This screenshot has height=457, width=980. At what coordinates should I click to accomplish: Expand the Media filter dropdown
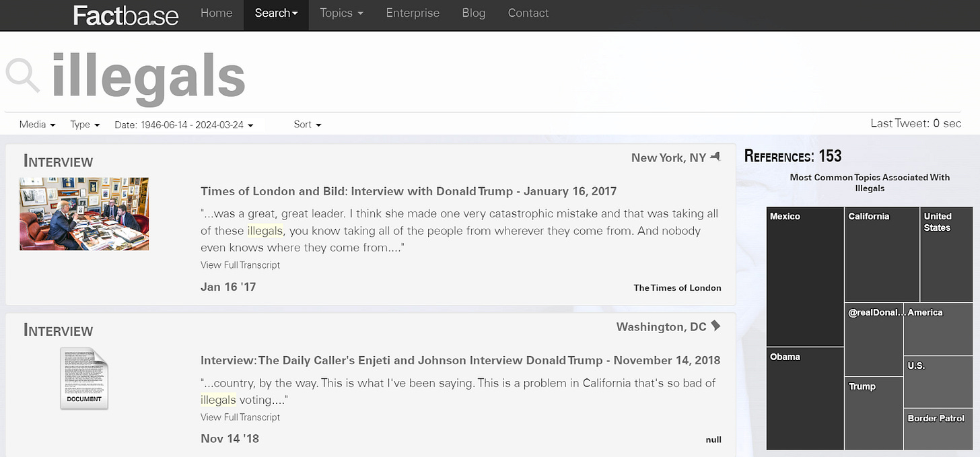click(x=37, y=125)
